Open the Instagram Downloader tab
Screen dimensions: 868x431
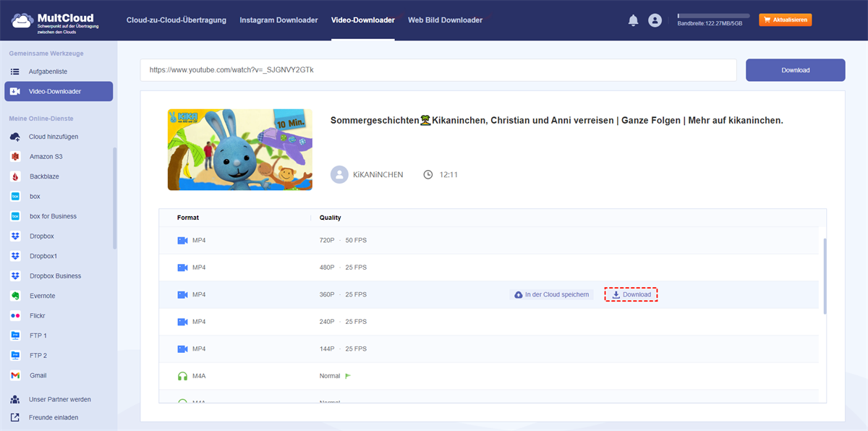[x=278, y=20]
